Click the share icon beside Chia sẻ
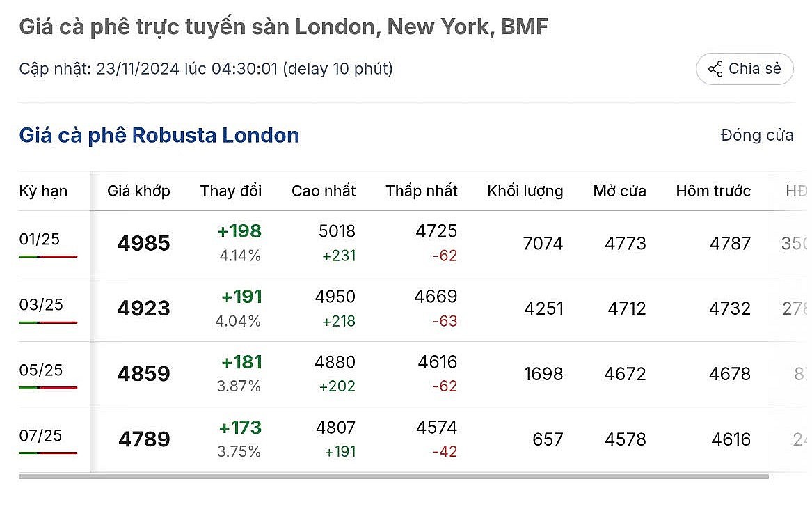 [x=715, y=69]
